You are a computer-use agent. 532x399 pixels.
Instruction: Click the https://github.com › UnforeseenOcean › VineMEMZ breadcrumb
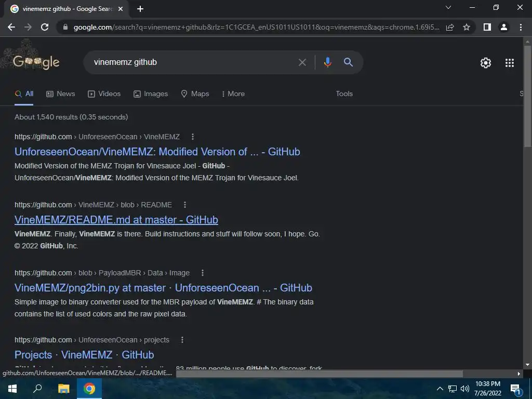point(97,137)
